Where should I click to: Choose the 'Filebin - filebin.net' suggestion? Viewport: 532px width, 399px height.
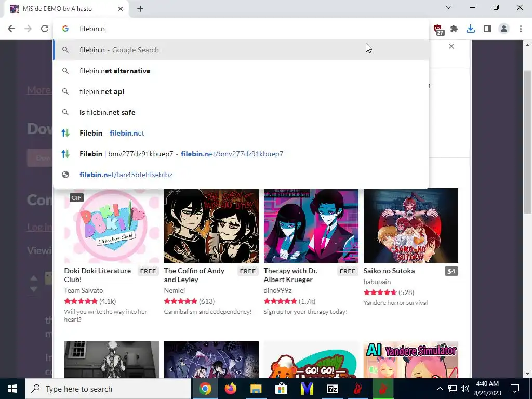[x=241, y=133]
